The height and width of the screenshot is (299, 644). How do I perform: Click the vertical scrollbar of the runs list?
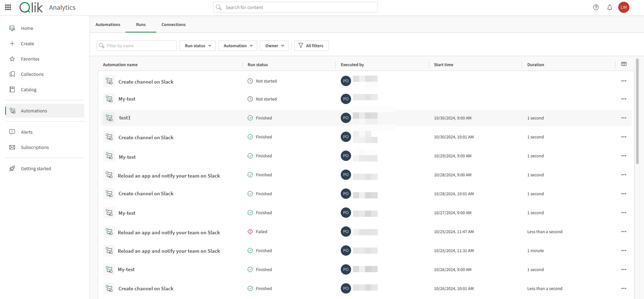click(637, 111)
